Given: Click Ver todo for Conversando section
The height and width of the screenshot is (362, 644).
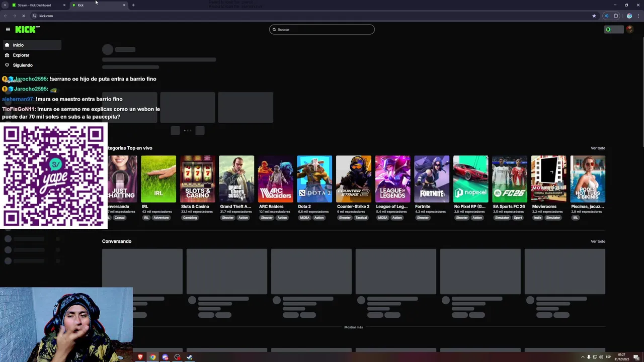Looking at the screenshot, I should [x=598, y=241].
